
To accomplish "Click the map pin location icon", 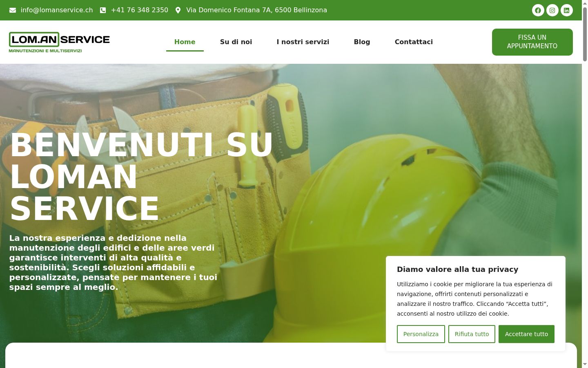I will coord(178,10).
